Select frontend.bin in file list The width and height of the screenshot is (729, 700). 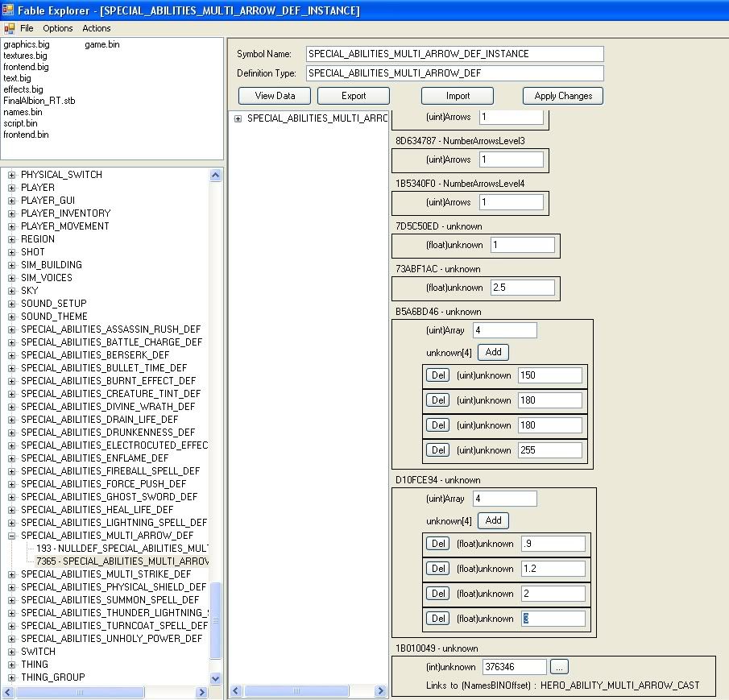pos(26,135)
